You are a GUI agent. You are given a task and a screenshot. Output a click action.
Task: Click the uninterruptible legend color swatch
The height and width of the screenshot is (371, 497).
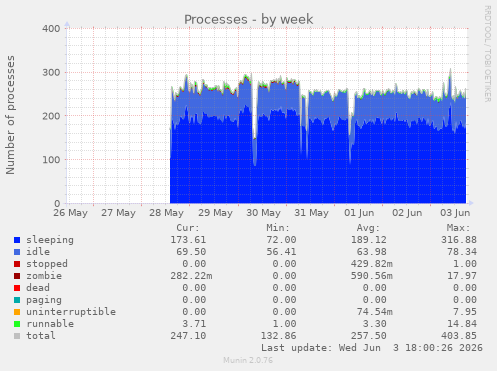(17, 312)
